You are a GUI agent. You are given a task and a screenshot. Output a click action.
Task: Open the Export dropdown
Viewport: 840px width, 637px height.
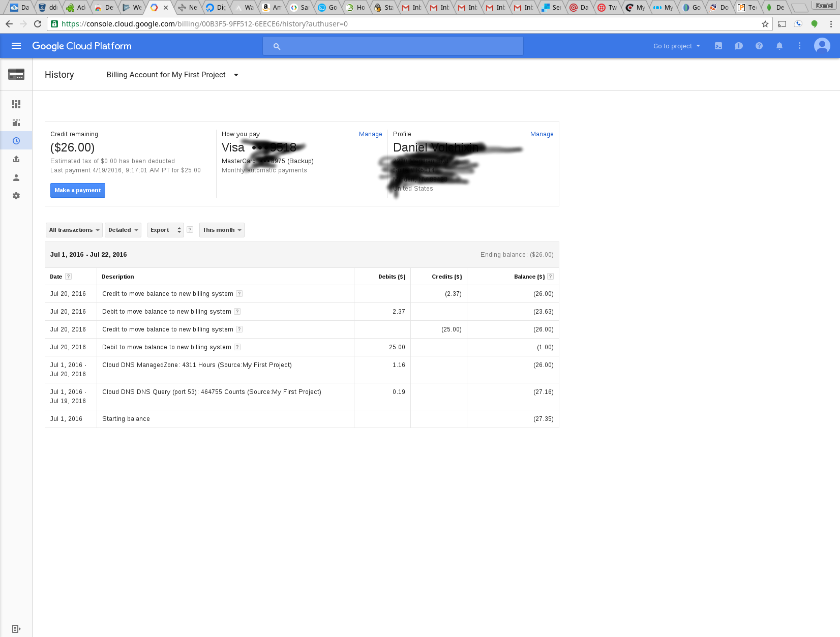point(165,230)
